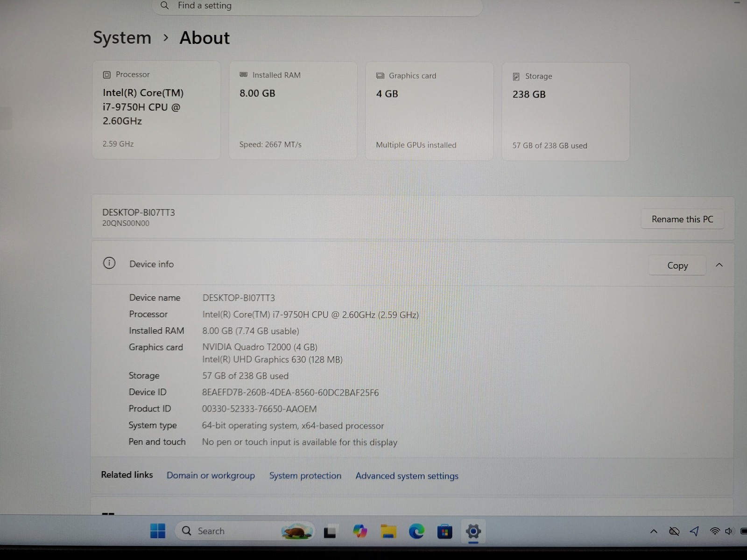Image resolution: width=747 pixels, height=560 pixels.
Task: Click the Find a setting search box
Action: 317,7
